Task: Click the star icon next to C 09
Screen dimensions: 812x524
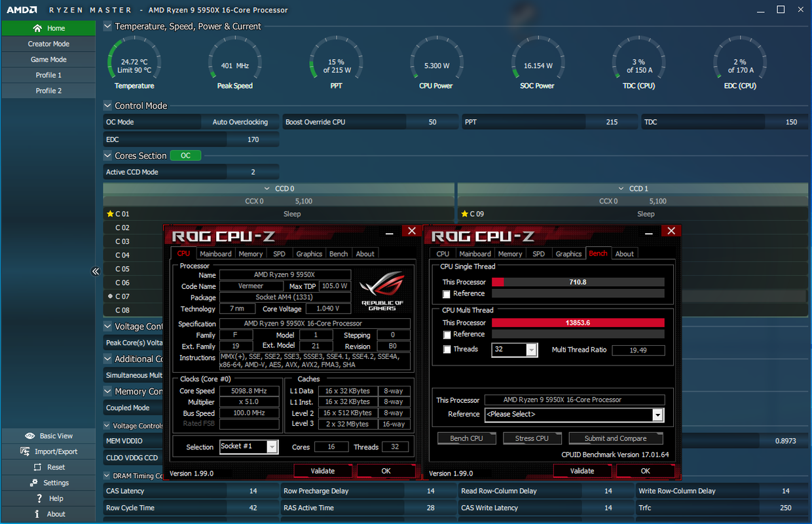Action: [464, 214]
